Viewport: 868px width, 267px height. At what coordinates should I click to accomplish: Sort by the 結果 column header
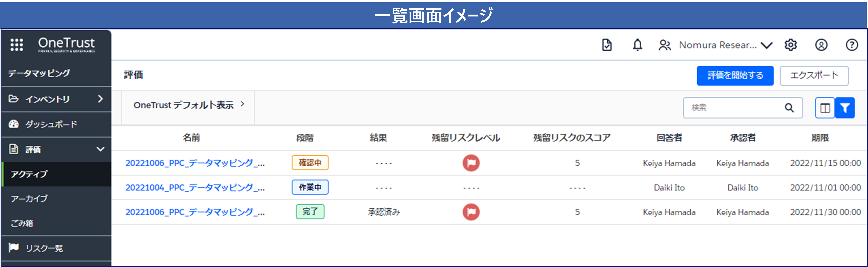[x=378, y=138]
